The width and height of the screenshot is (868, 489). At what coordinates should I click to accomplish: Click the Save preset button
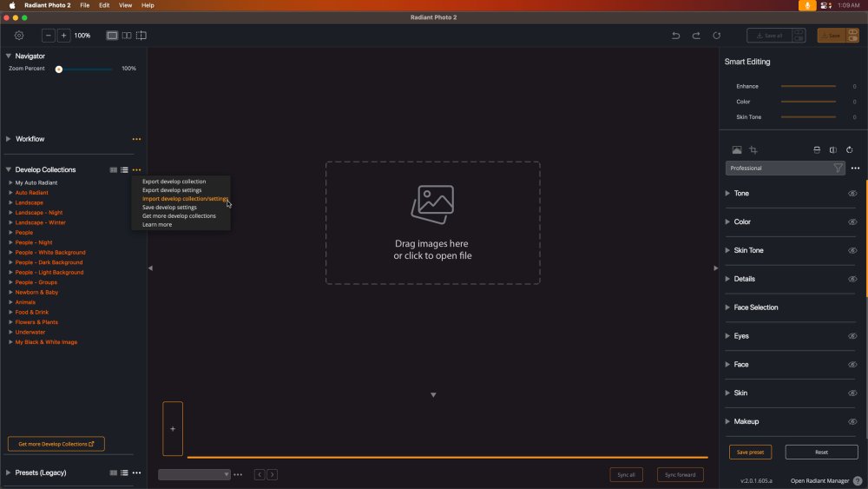750,453
